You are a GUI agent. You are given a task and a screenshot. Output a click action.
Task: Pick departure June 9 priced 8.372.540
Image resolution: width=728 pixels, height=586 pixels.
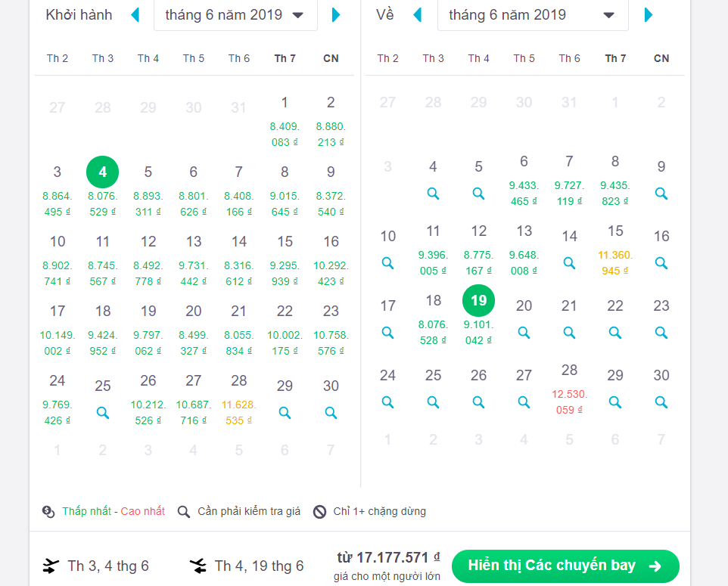tap(331, 191)
